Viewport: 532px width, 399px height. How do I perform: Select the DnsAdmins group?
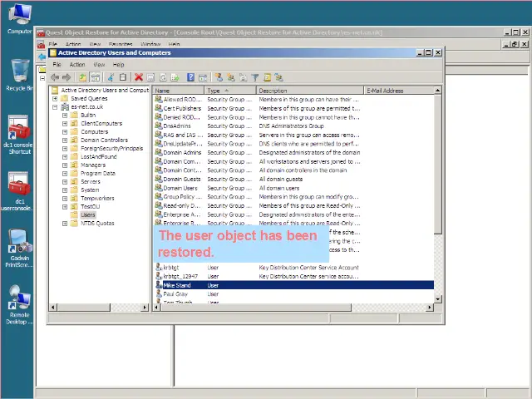[177, 126]
